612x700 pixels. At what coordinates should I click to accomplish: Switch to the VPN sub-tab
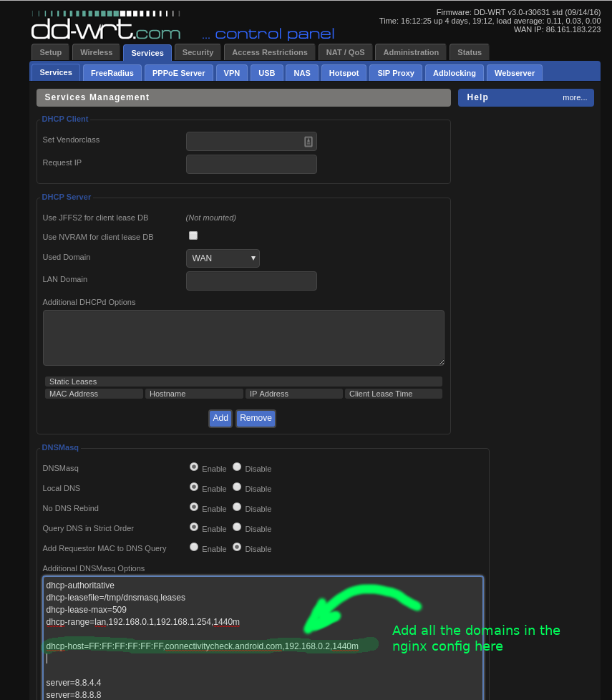click(x=232, y=73)
